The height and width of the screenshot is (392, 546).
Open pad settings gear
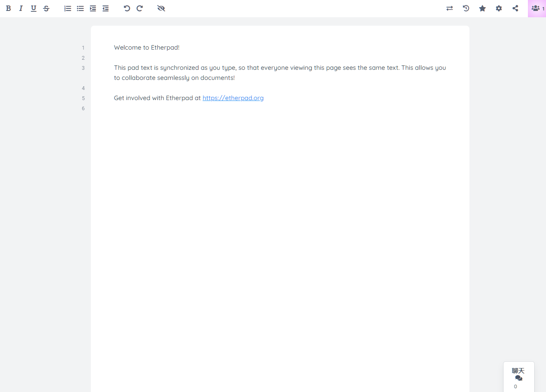(x=499, y=8)
